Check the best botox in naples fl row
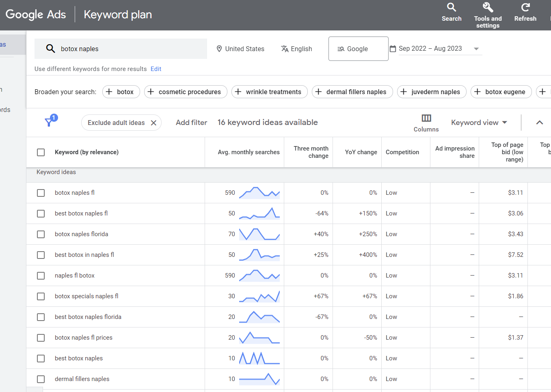The image size is (551, 392). (41, 255)
